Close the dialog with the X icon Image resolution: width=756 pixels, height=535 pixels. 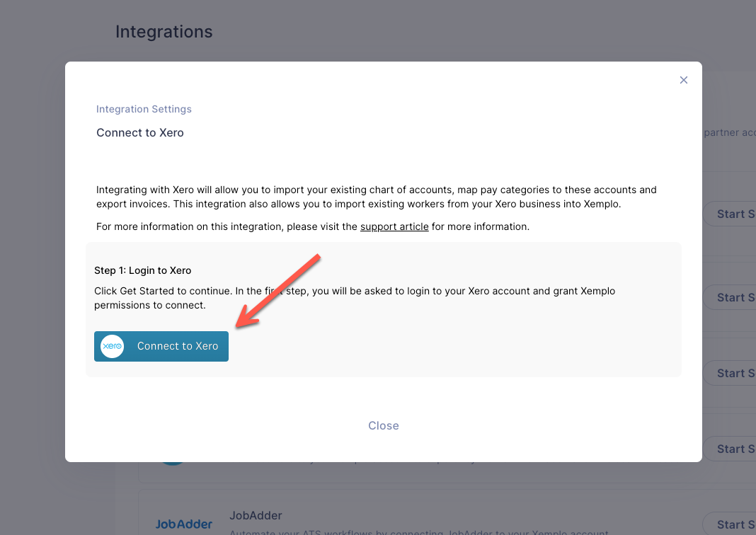pos(684,80)
